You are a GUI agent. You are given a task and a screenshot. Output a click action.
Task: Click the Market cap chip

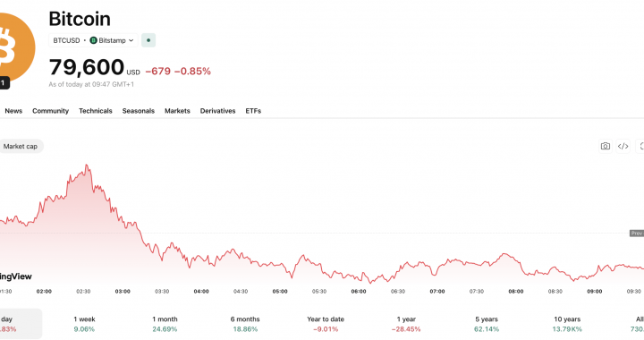(x=20, y=146)
